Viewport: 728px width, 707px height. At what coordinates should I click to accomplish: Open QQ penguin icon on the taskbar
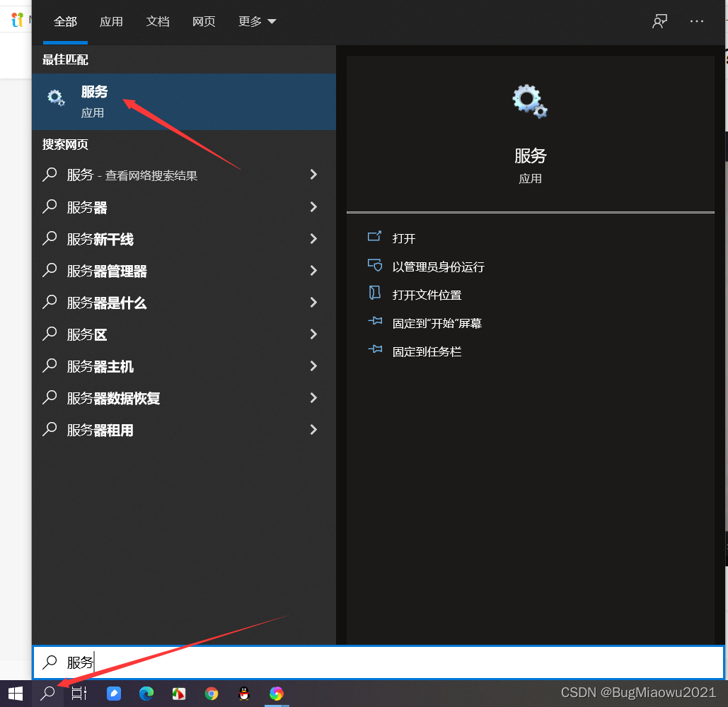(244, 694)
